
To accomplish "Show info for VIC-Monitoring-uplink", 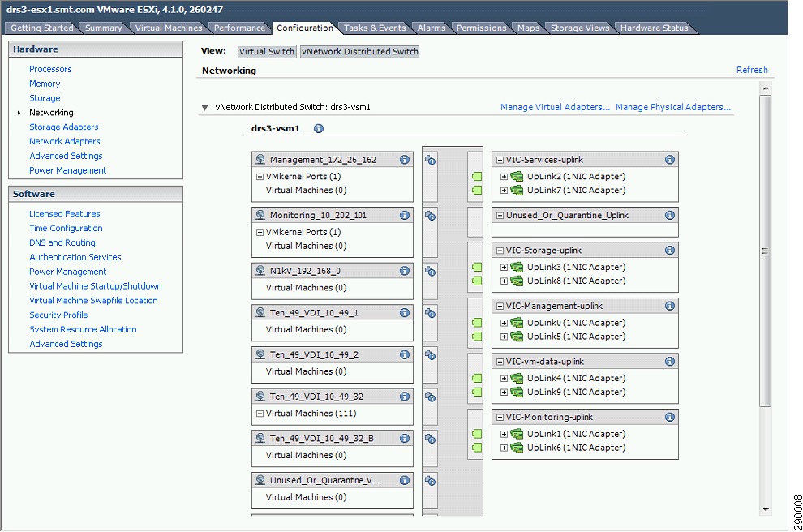I will (669, 418).
